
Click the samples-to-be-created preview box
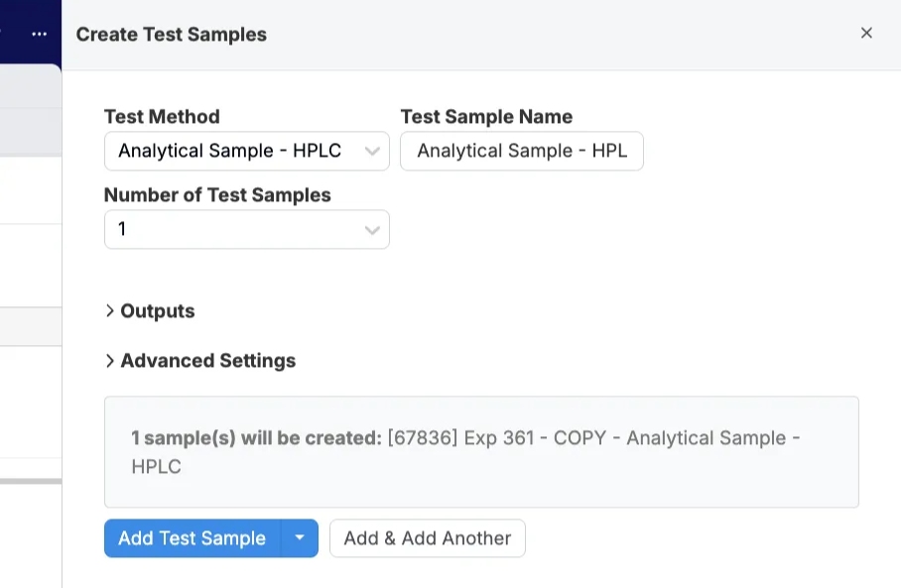click(481, 452)
